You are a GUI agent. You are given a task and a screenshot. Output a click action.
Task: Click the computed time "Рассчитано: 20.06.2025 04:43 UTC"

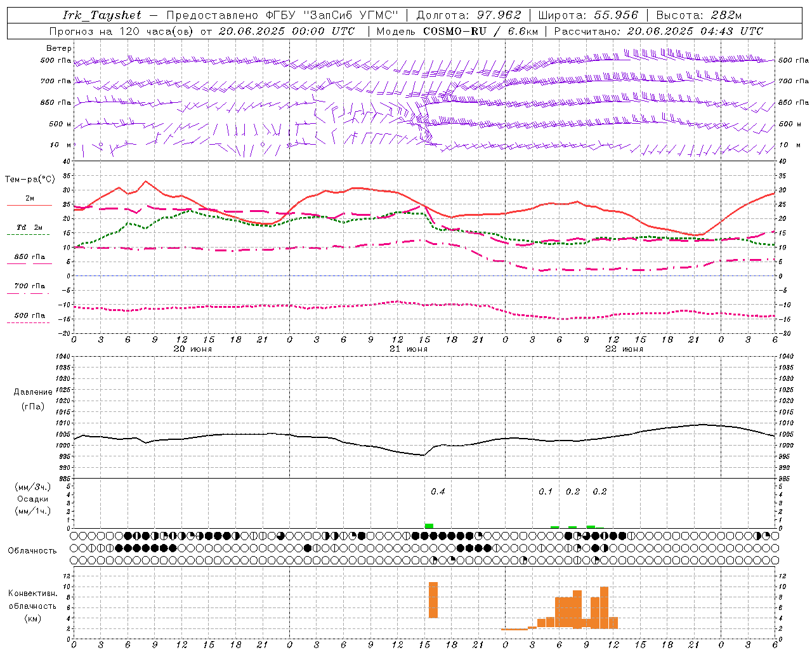click(658, 31)
